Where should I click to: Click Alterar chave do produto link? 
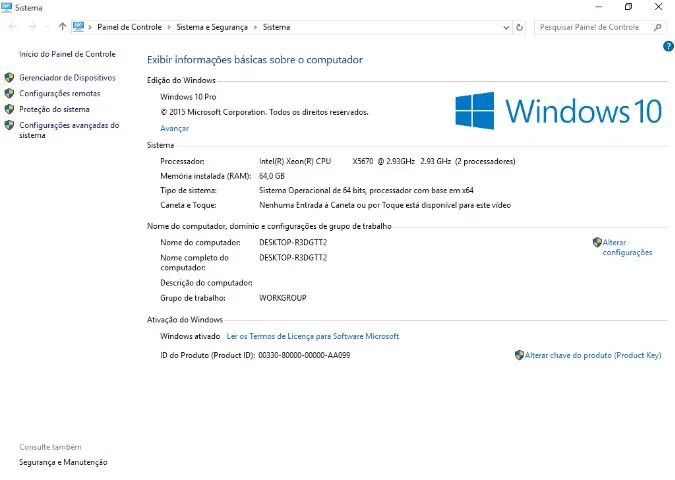pyautogui.click(x=593, y=355)
